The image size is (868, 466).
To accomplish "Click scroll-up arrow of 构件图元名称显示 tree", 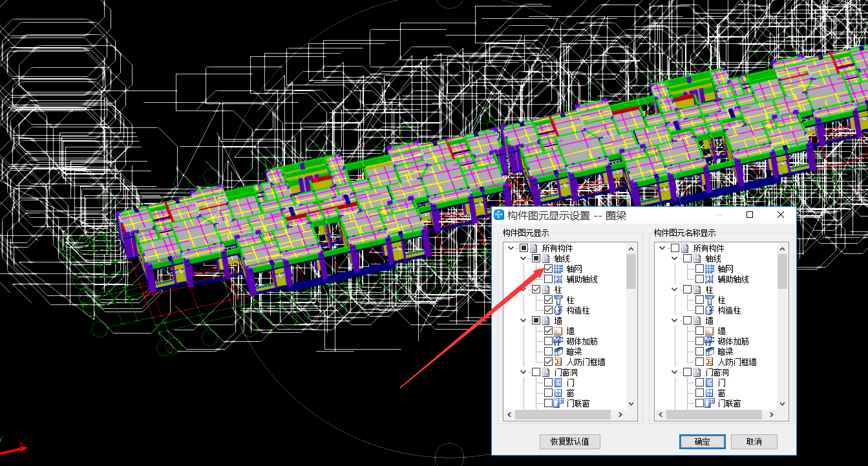I will (783, 249).
